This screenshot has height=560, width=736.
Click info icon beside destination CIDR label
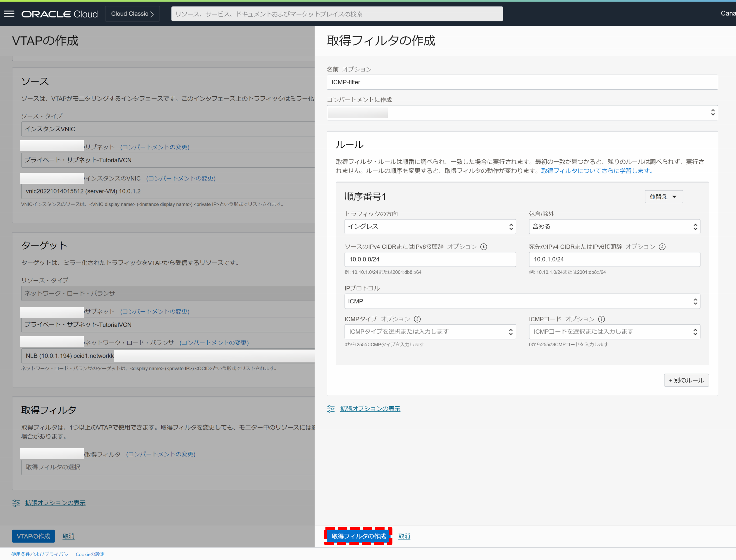point(662,247)
